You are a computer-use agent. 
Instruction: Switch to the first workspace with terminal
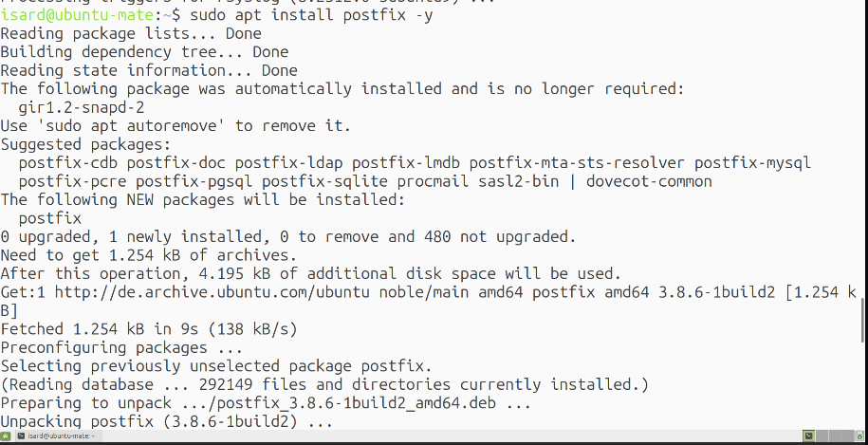pyautogui.click(x=809, y=436)
